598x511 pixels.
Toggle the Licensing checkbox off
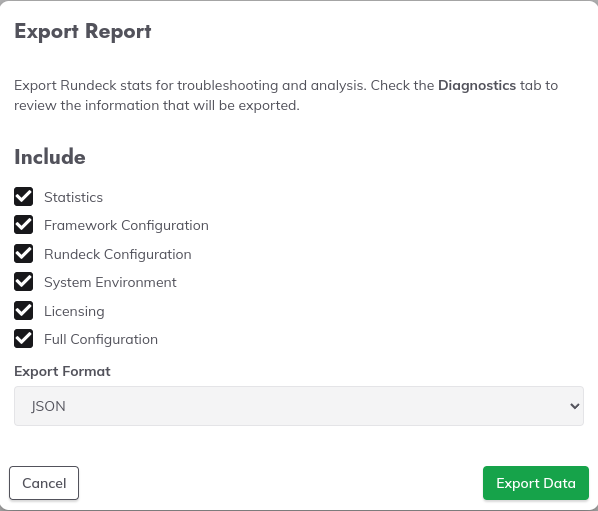24,311
